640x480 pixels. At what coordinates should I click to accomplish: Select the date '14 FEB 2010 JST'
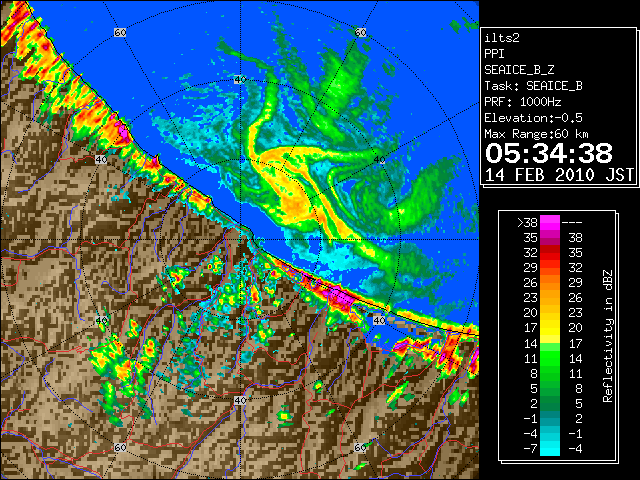[560, 175]
